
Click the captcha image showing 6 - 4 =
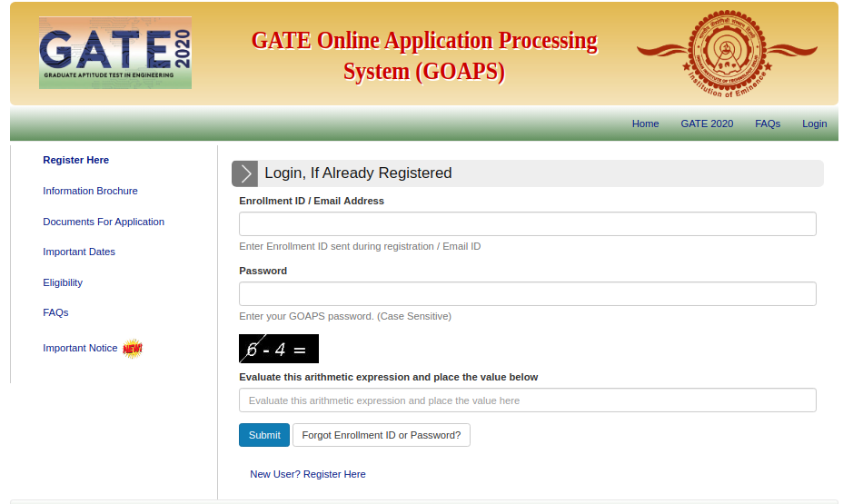click(x=279, y=349)
